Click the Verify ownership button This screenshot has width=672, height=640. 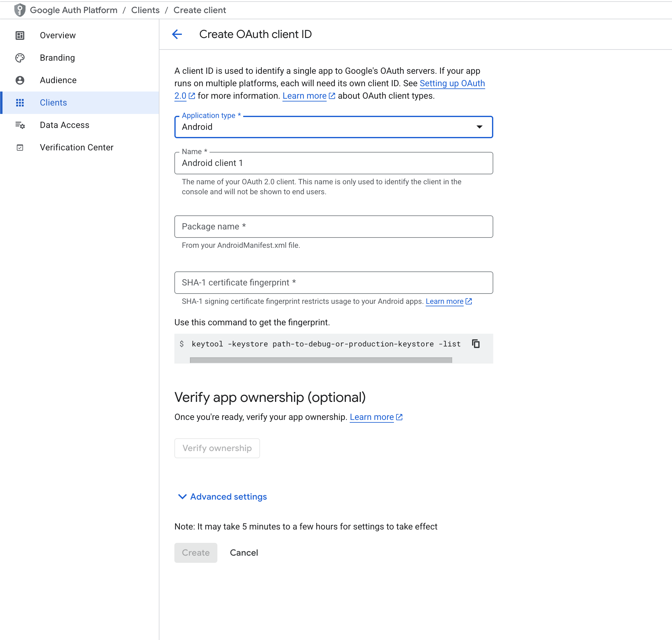[x=217, y=448]
